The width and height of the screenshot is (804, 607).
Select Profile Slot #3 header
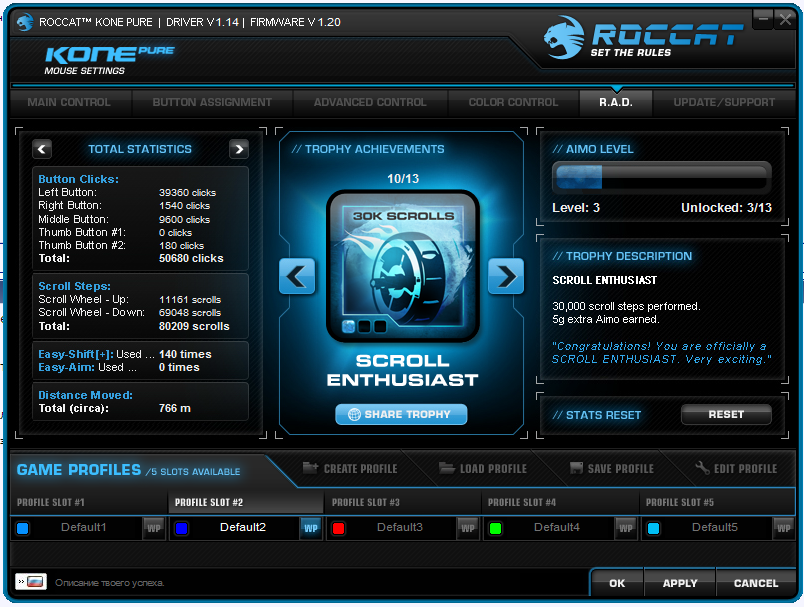point(403,502)
